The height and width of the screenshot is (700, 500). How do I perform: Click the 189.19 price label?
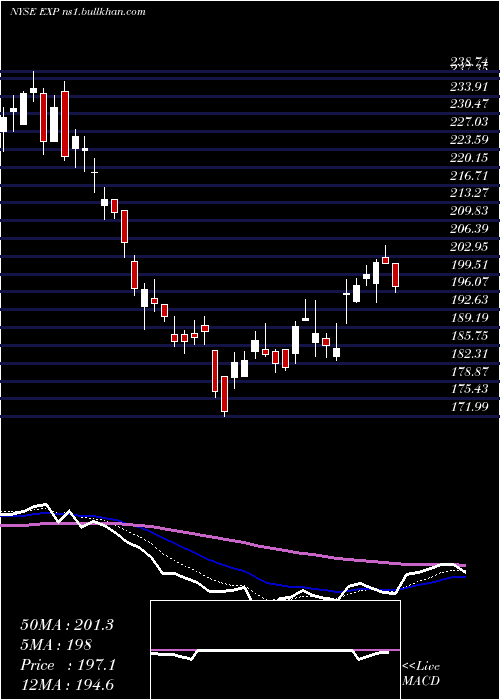[468, 318]
